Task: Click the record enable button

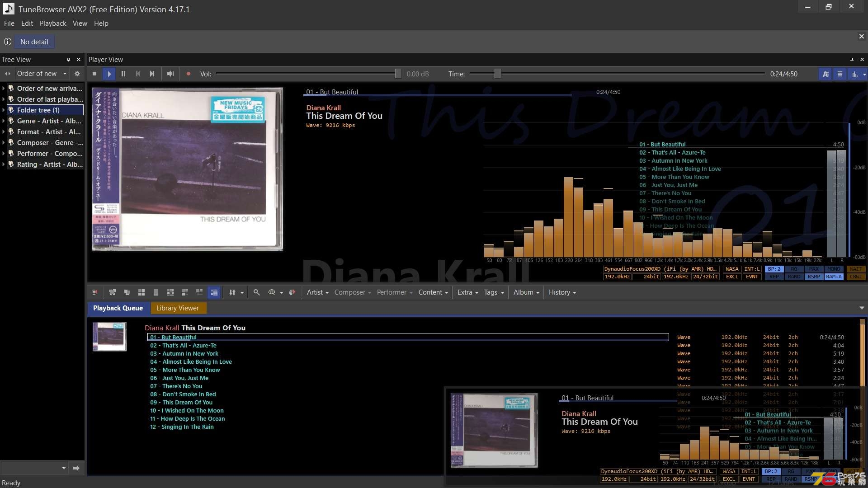Action: pos(189,73)
